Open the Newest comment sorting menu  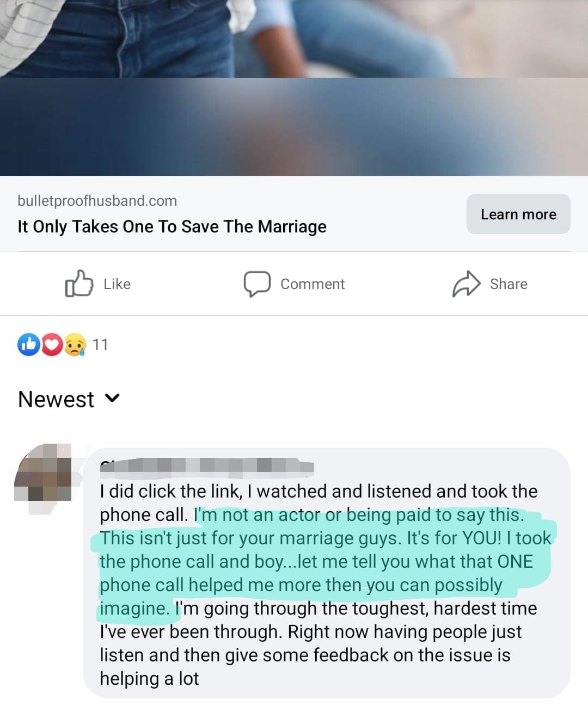69,399
